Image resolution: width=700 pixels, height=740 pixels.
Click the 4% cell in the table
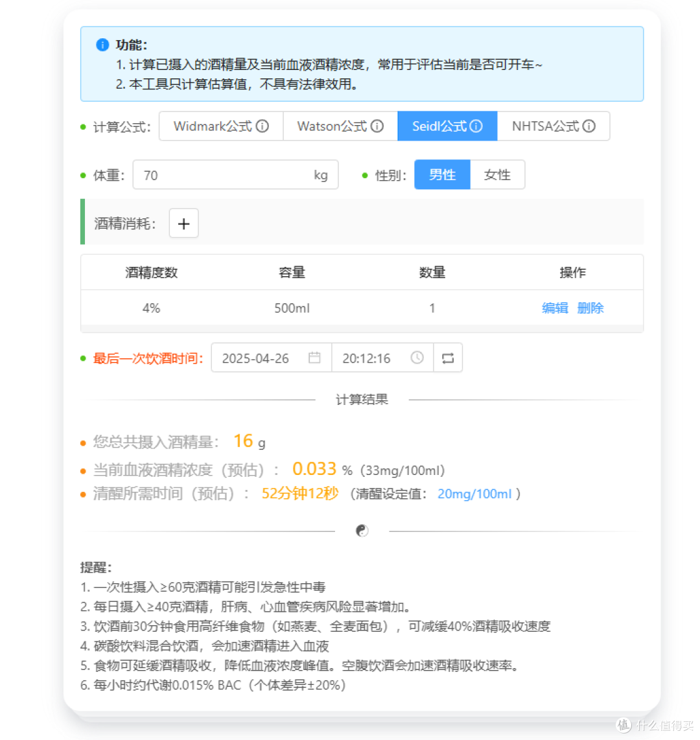[x=151, y=308]
